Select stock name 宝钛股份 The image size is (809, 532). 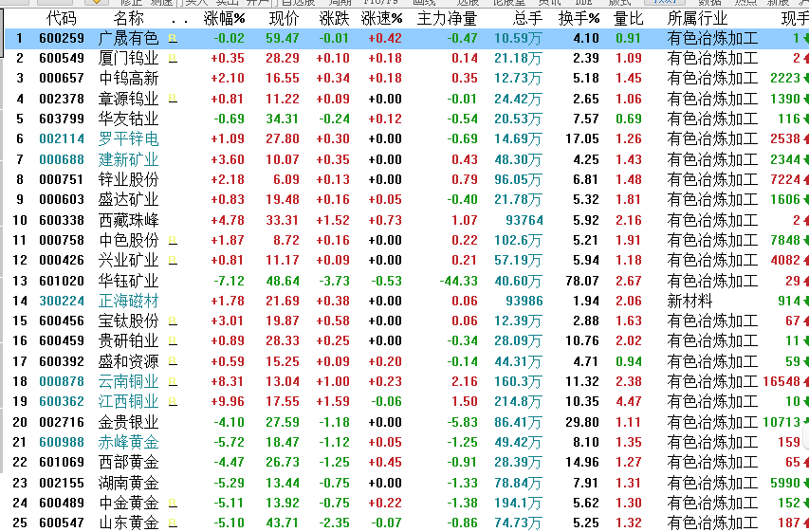[128, 321]
